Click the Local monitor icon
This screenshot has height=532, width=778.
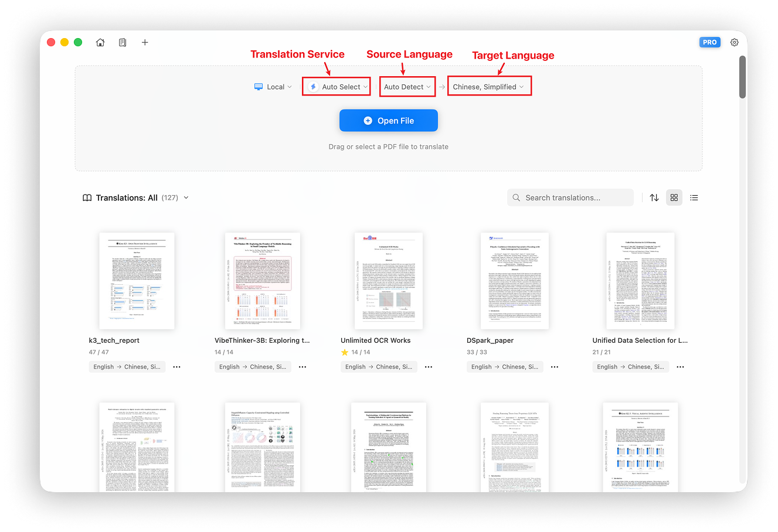[259, 87]
